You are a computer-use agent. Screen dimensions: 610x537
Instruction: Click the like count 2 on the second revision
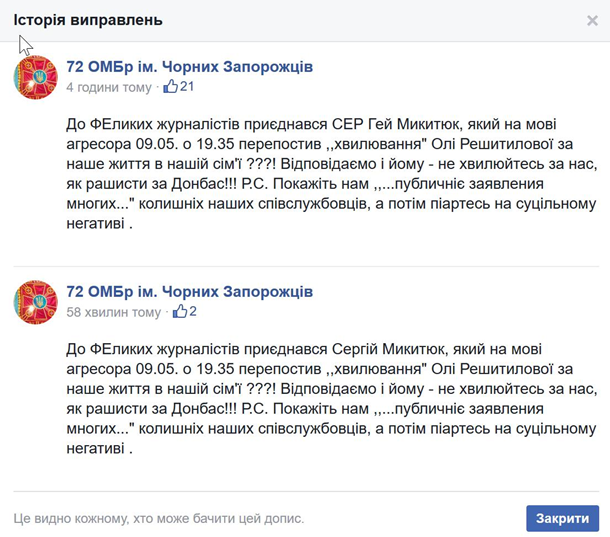pyautogui.click(x=193, y=312)
